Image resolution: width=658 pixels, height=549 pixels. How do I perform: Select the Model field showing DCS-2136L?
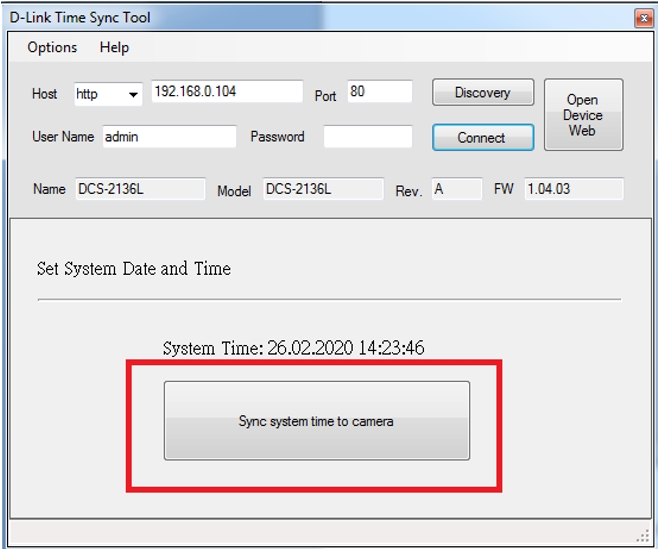pyautogui.click(x=322, y=189)
